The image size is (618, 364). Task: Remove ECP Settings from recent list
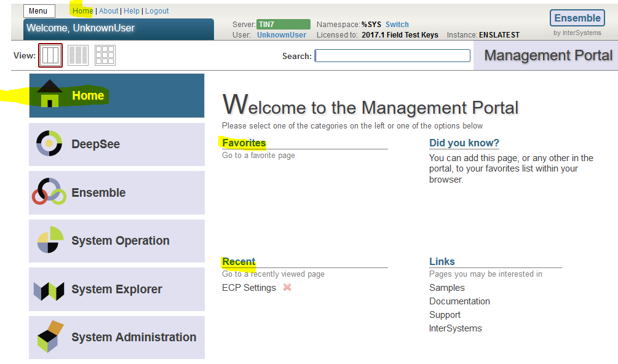[x=287, y=287]
